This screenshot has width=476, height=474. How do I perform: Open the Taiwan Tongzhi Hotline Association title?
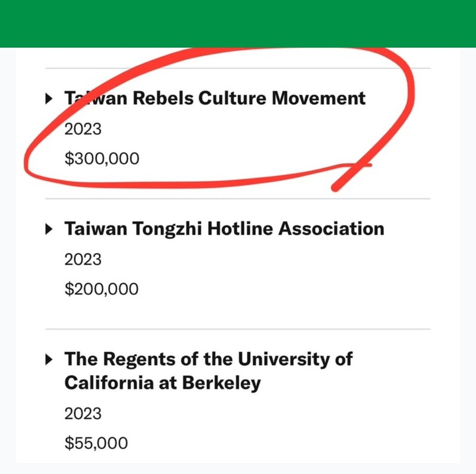point(225,229)
